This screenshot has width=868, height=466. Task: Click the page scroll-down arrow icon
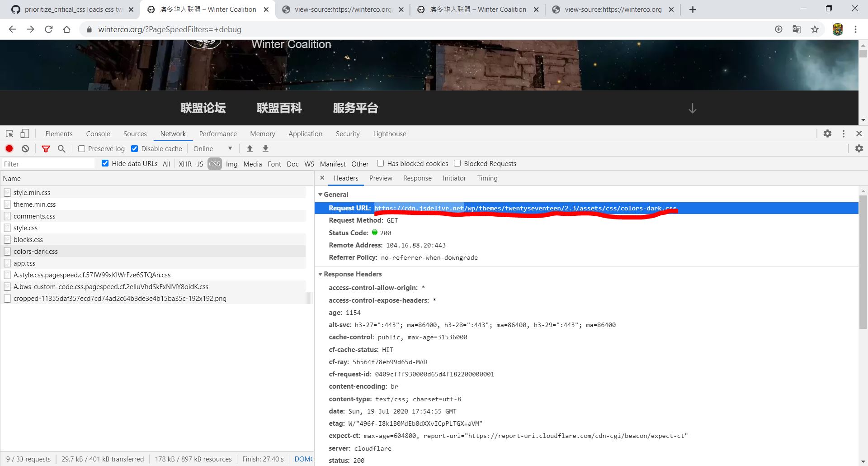click(x=692, y=108)
